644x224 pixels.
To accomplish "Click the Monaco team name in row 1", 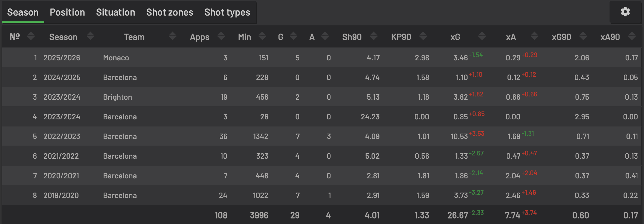I will pyautogui.click(x=116, y=58).
